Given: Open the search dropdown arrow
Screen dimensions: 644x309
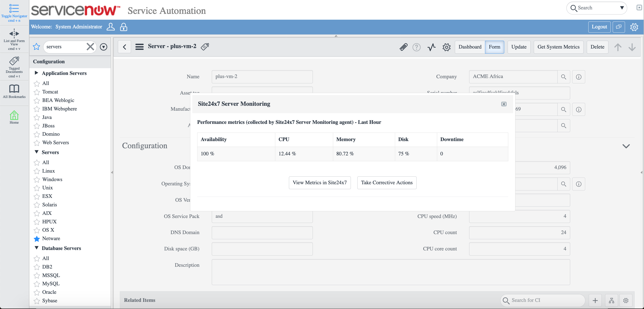Looking at the screenshot, I should click(622, 8).
